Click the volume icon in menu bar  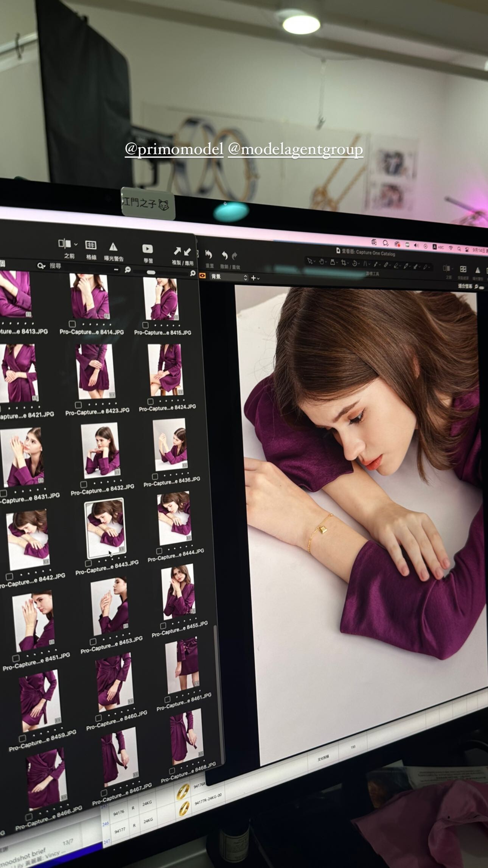tap(416, 245)
